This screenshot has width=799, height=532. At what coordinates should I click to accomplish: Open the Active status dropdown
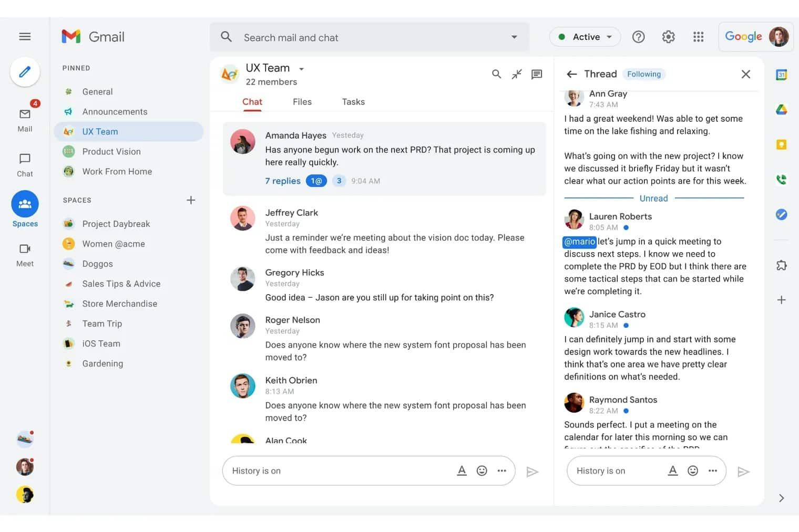(585, 37)
